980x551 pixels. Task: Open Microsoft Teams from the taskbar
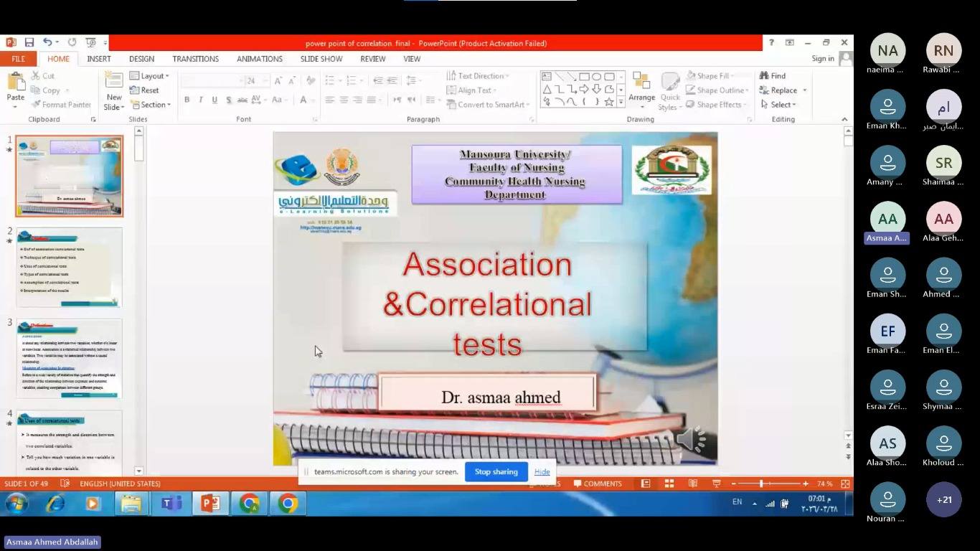(x=171, y=504)
